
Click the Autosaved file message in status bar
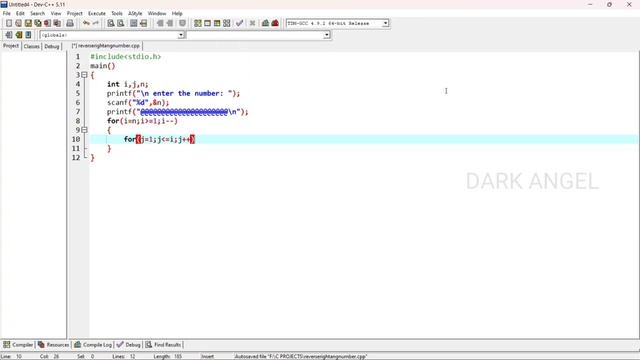pos(301,356)
